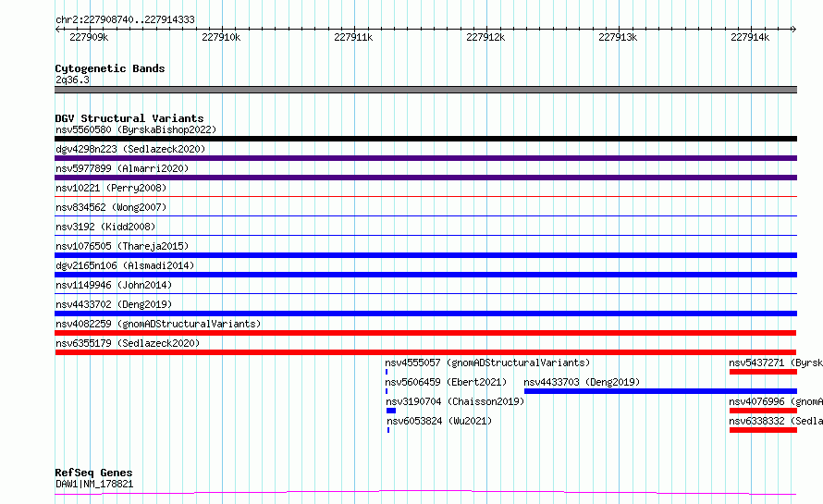Open dgv4298n223 (Sedlazeck2020) variant label
Viewport: 823px width, 504px height.
[130, 149]
